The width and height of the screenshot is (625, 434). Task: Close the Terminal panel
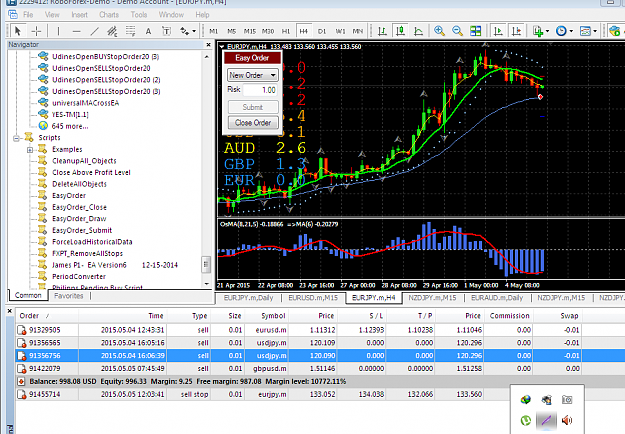coord(10,311)
